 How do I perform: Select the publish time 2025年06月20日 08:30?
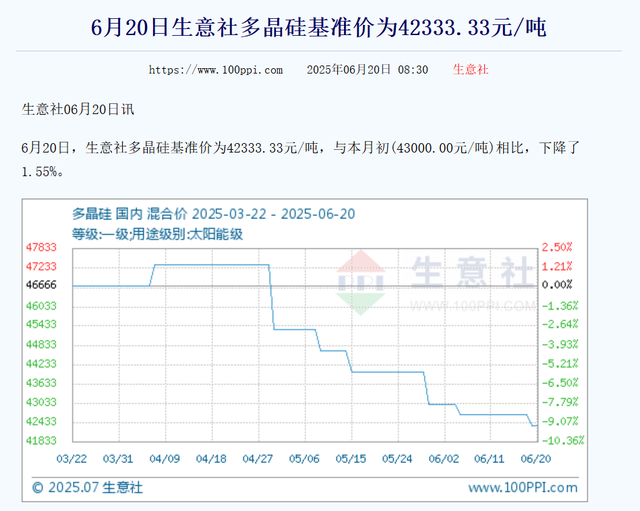367,70
